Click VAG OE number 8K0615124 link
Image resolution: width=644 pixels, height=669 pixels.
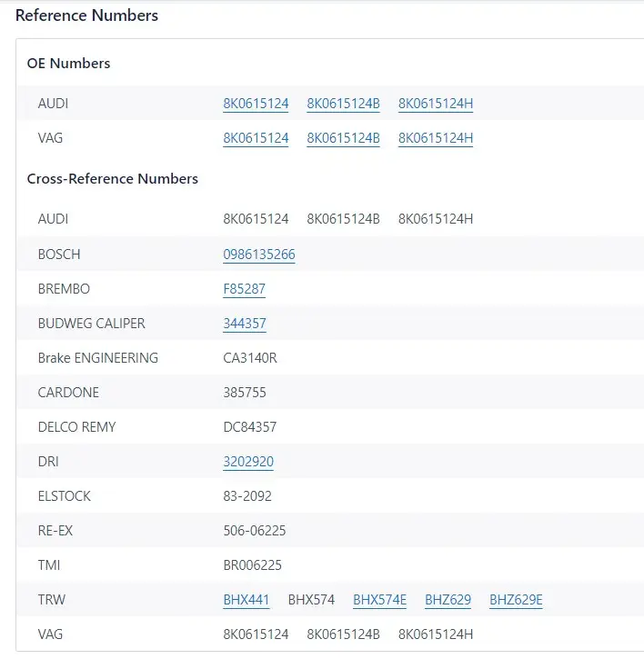point(256,138)
